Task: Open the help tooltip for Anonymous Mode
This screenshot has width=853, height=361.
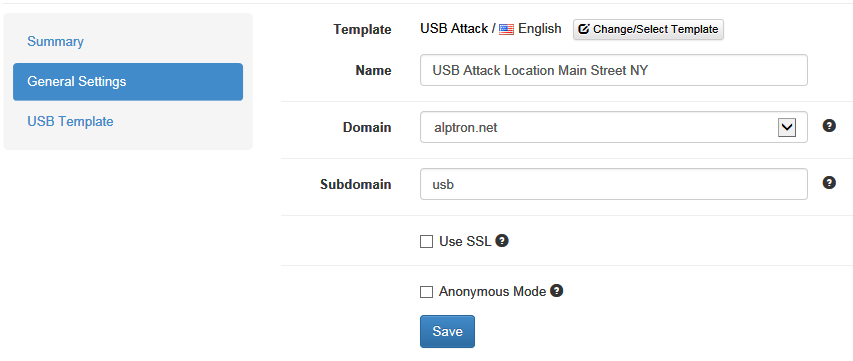Action: 556,291
